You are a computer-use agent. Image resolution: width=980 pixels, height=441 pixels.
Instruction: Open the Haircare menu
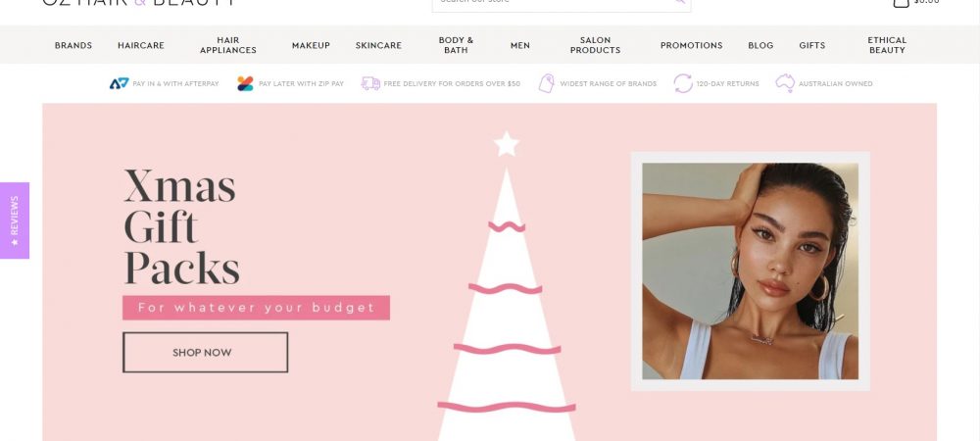click(x=141, y=45)
